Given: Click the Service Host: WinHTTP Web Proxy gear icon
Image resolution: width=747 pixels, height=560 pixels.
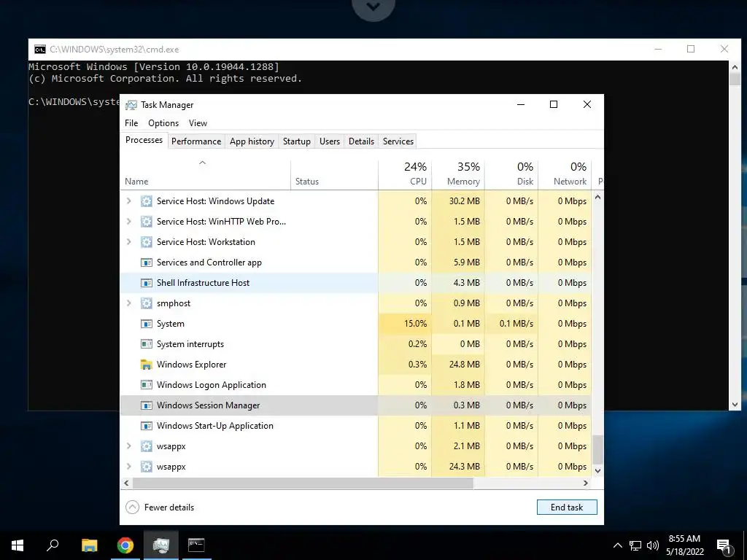Looking at the screenshot, I should [146, 222].
